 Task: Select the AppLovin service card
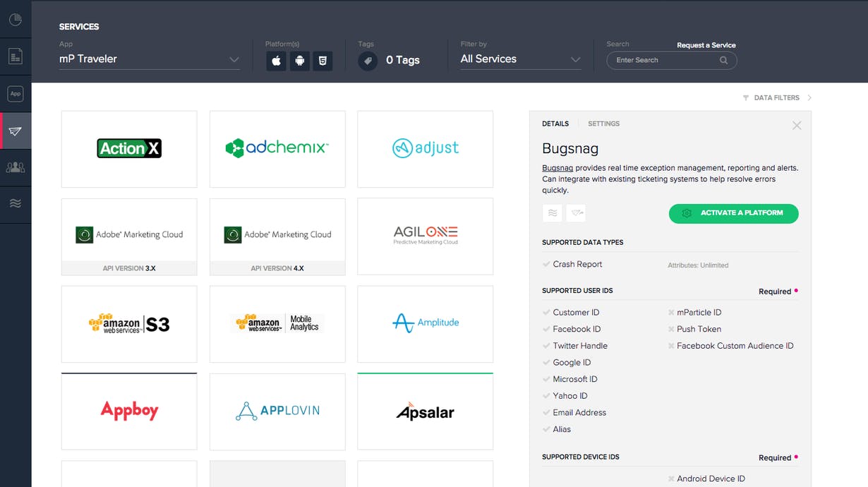click(x=277, y=411)
